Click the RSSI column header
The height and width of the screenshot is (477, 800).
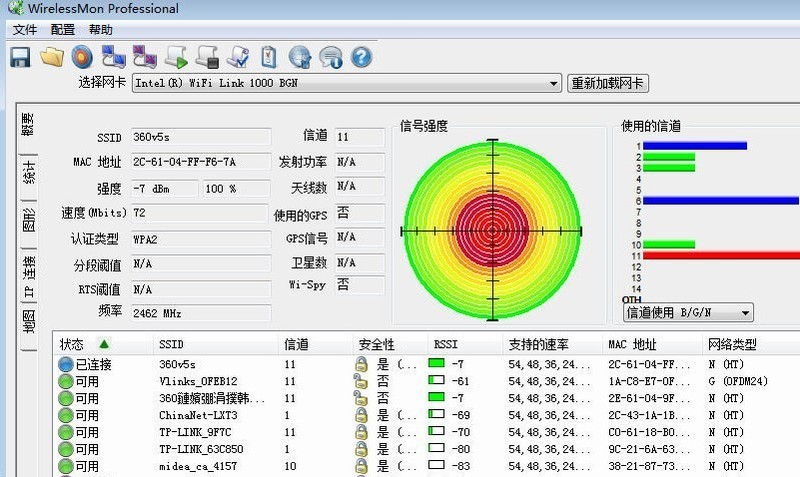click(465, 344)
